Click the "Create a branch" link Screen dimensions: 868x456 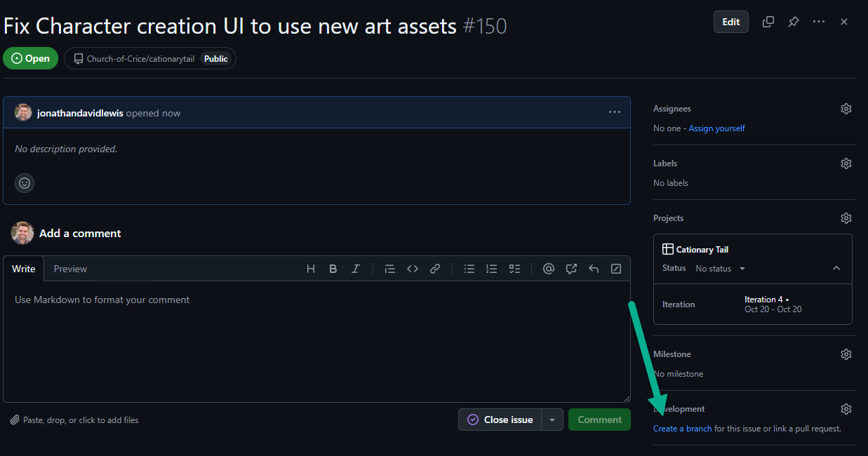pyautogui.click(x=682, y=429)
